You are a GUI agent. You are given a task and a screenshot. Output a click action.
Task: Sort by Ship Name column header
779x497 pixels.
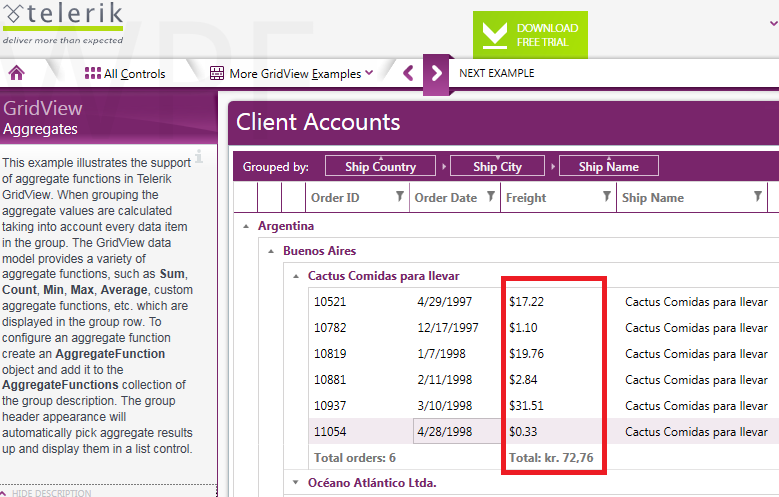tap(653, 198)
